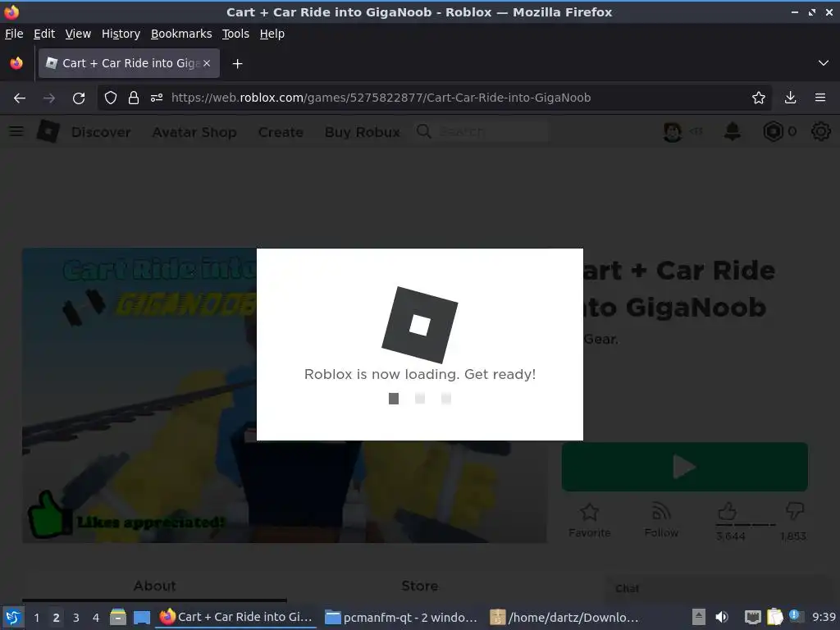The height and width of the screenshot is (630, 840).
Task: Open the Bookmarks menu
Action: 181,34
